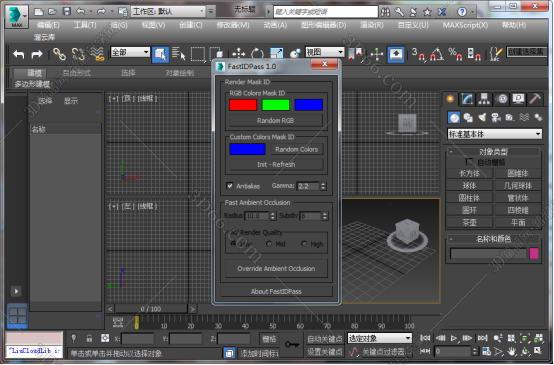Toggle the 设置关键点 set key mode
The width and height of the screenshot is (554, 365).
324,352
